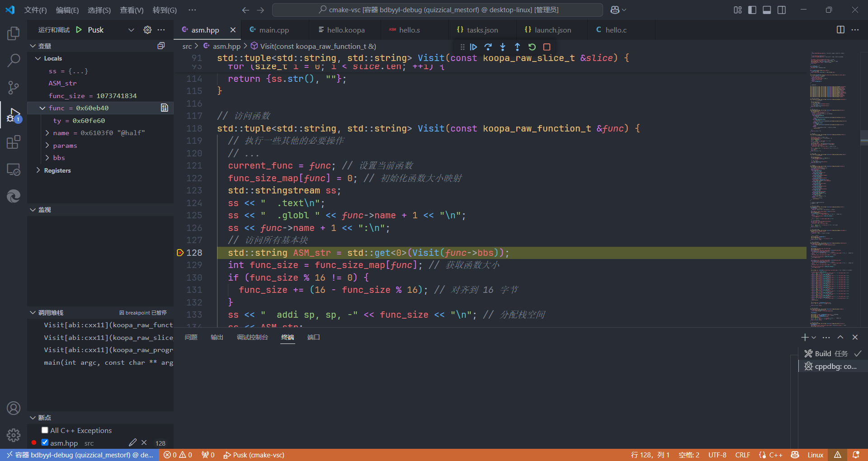Go forward with navigation arrow

[260, 10]
